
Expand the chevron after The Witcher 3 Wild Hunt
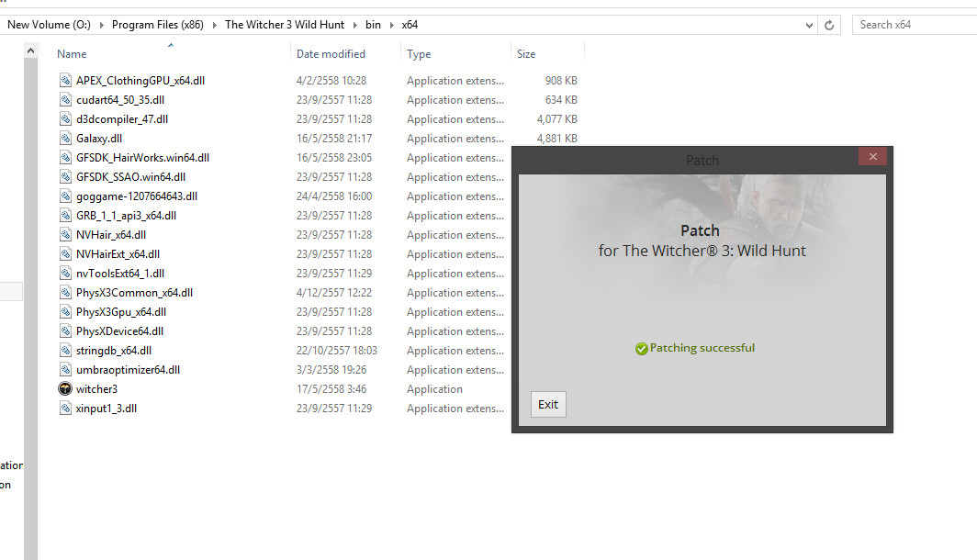point(355,25)
